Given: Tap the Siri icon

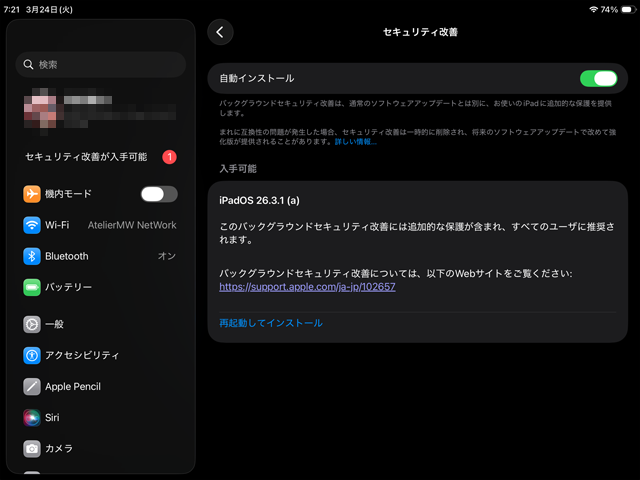Looking at the screenshot, I should (32, 417).
